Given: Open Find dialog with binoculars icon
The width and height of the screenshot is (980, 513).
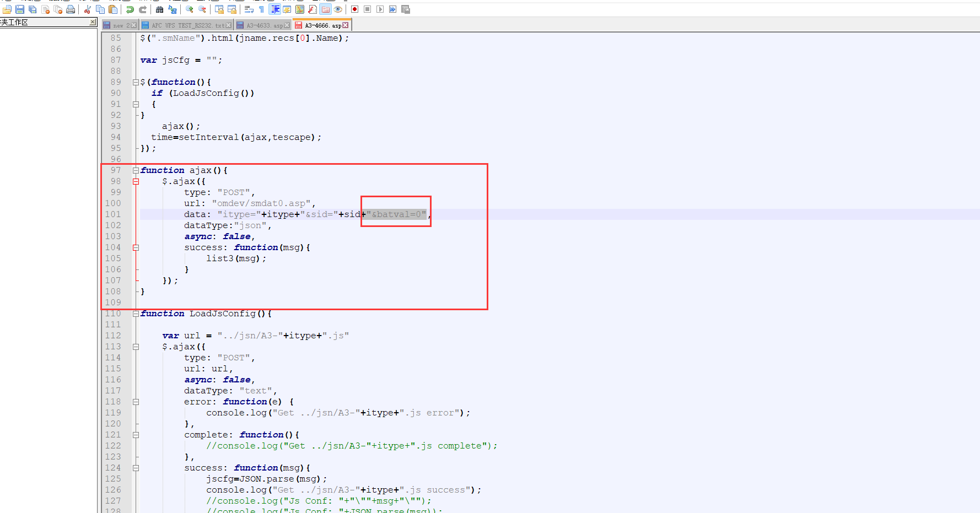Looking at the screenshot, I should pyautogui.click(x=160, y=9).
